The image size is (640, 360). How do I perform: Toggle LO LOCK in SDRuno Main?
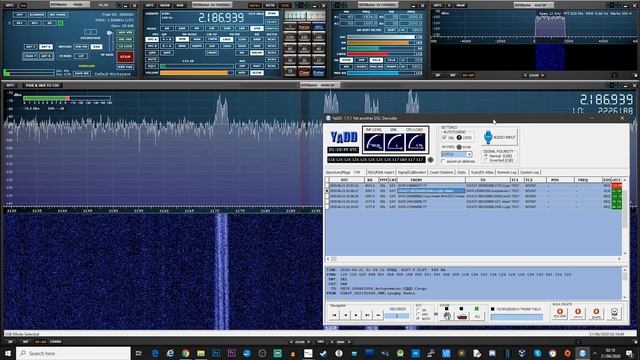(x=125, y=47)
